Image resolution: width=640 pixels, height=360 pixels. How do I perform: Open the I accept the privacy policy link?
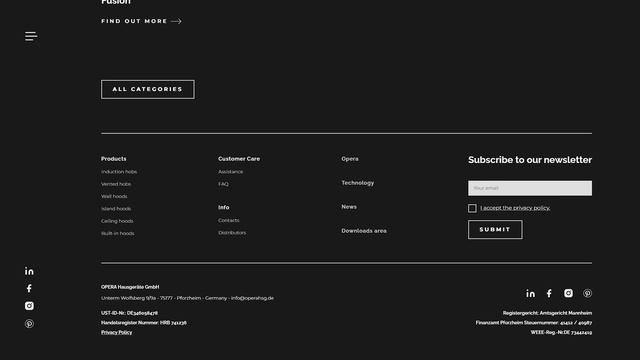pos(515,208)
